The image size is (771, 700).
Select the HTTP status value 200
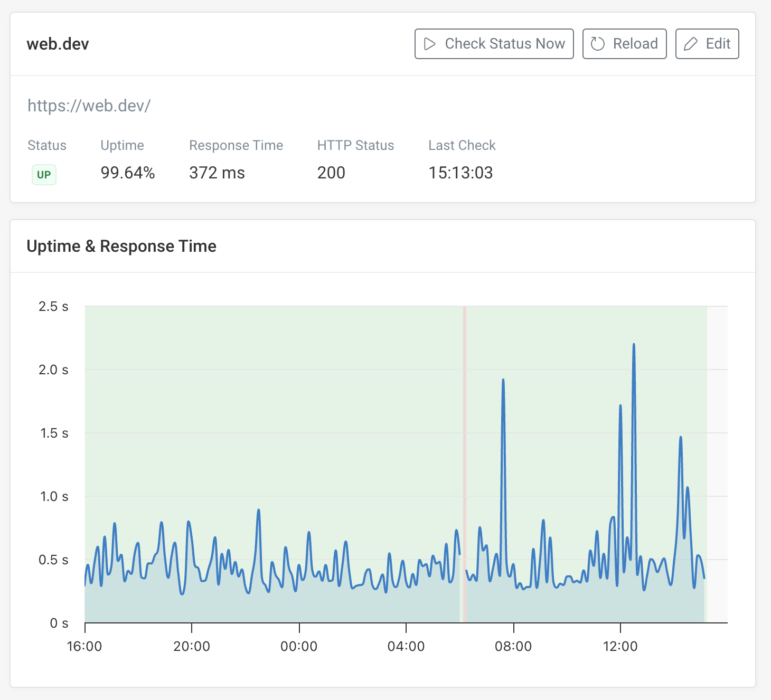pyautogui.click(x=331, y=173)
